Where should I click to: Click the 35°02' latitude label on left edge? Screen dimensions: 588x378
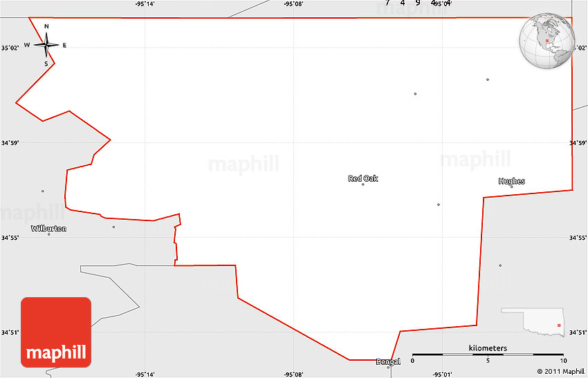(x=9, y=48)
